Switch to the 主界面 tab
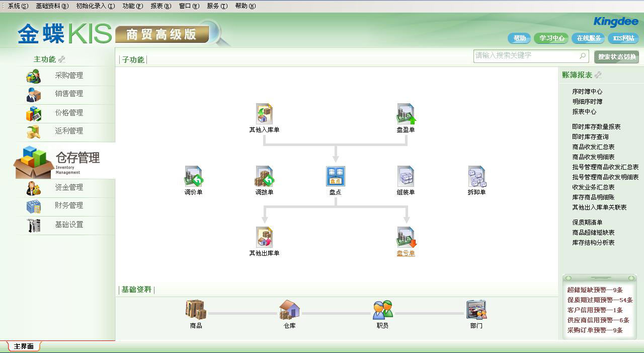 click(x=24, y=346)
